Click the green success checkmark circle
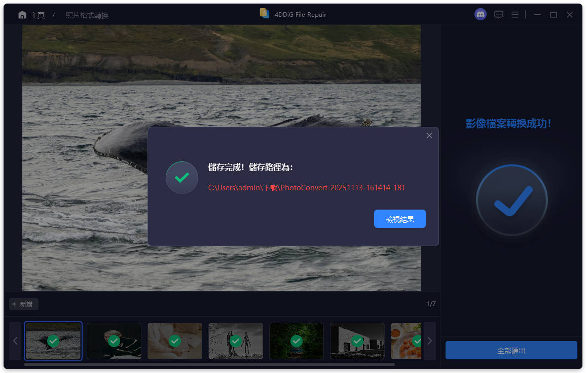This screenshot has width=588, height=373. [511, 200]
